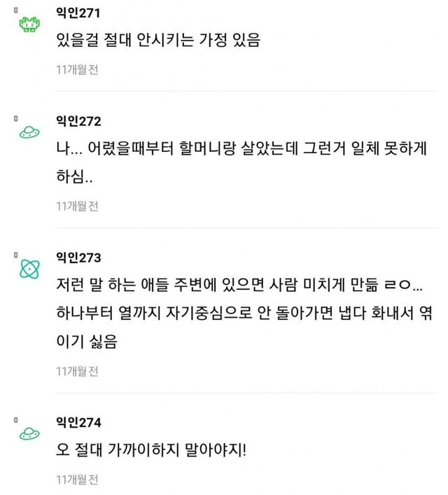This screenshot has width=448, height=495.
Task: Click small gray marker left of 익인274 avatar
Action: pos(14,420)
